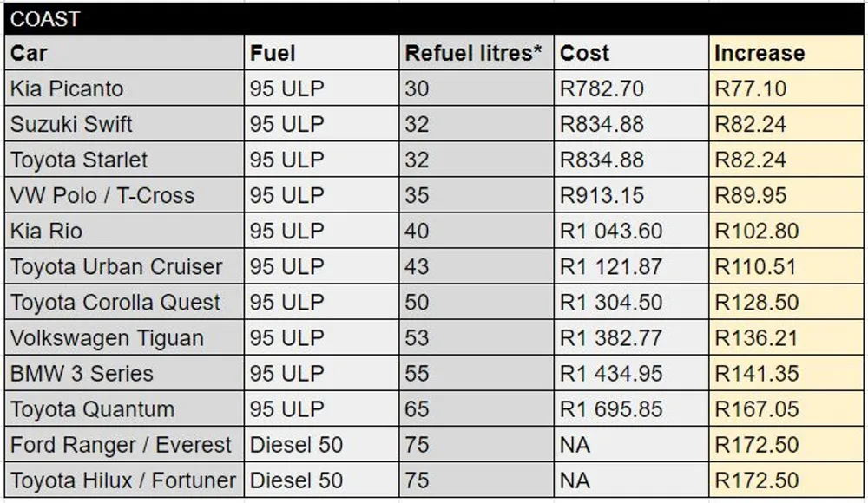
Task: Select the BMW 3 Series cell
Action: click(124, 373)
